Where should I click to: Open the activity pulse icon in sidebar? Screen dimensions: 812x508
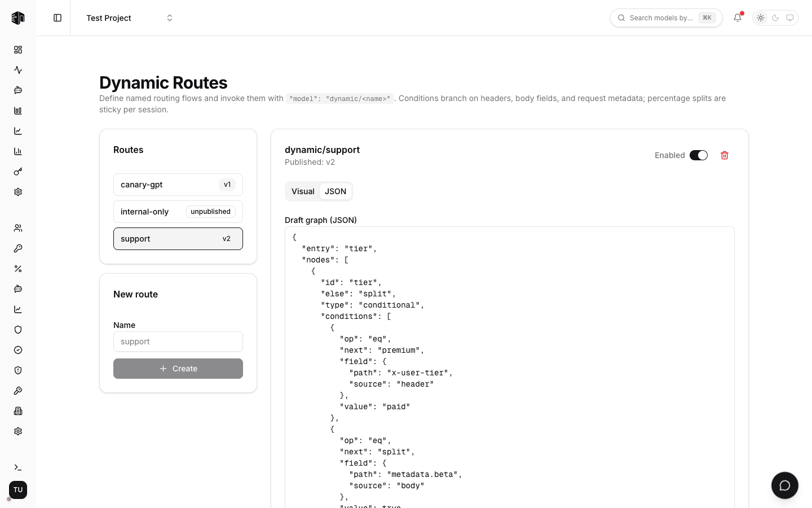coord(18,70)
